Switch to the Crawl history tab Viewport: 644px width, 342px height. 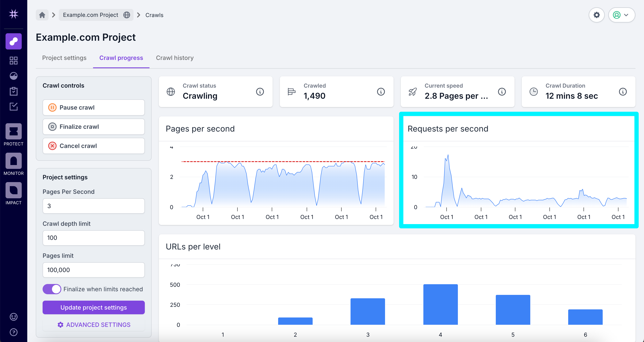175,58
